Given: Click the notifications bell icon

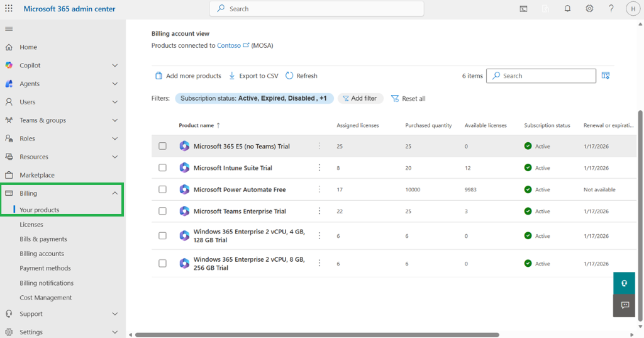Looking at the screenshot, I should point(568,9).
